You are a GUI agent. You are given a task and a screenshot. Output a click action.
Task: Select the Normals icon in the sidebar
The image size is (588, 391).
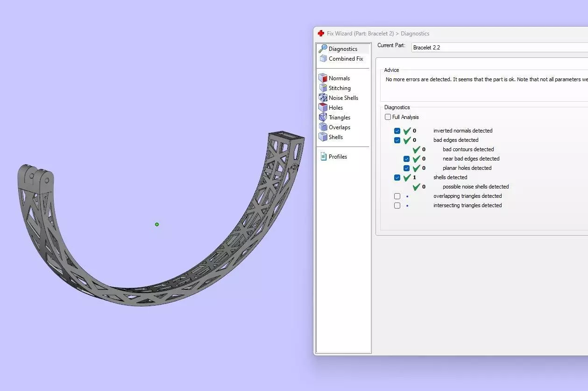[x=323, y=78]
